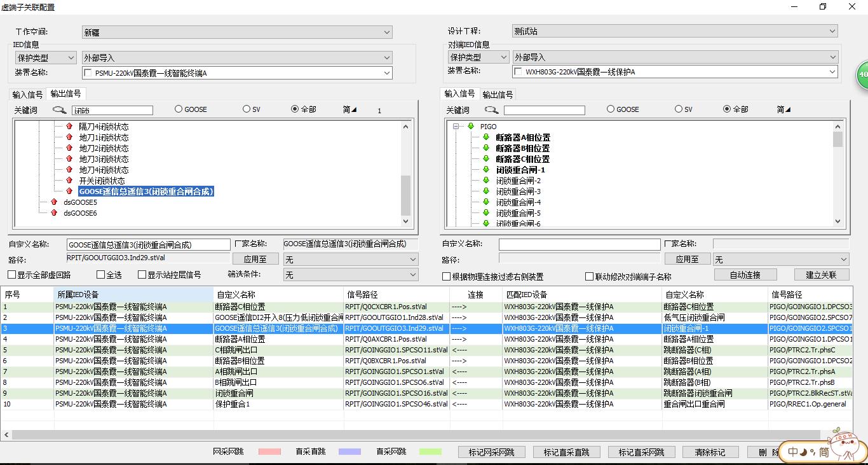Click the red arrow icon beside 开关闭锁状态
The width and height of the screenshot is (868, 465).
point(69,181)
